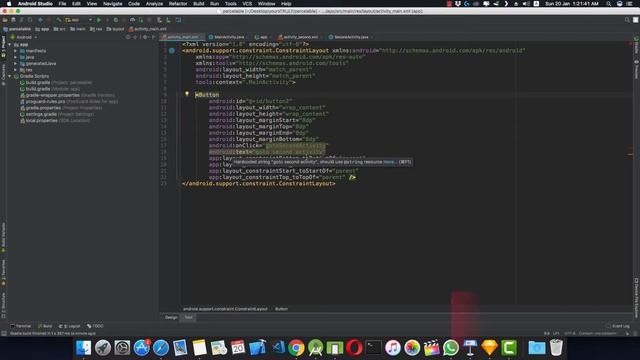Viewport: 640px width, 360px height.
Task: Hide the Project panel with the hide icon
Action: [153, 37]
